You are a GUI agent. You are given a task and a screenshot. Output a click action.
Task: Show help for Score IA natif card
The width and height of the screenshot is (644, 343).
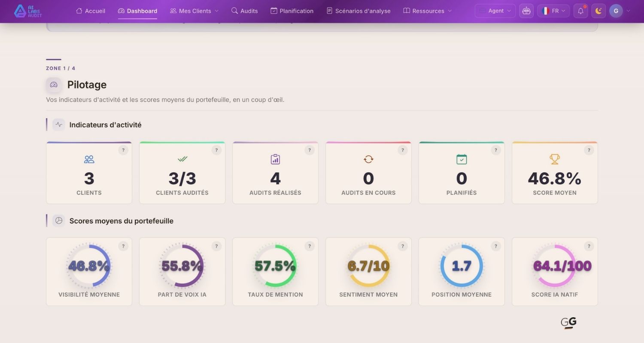589,246
